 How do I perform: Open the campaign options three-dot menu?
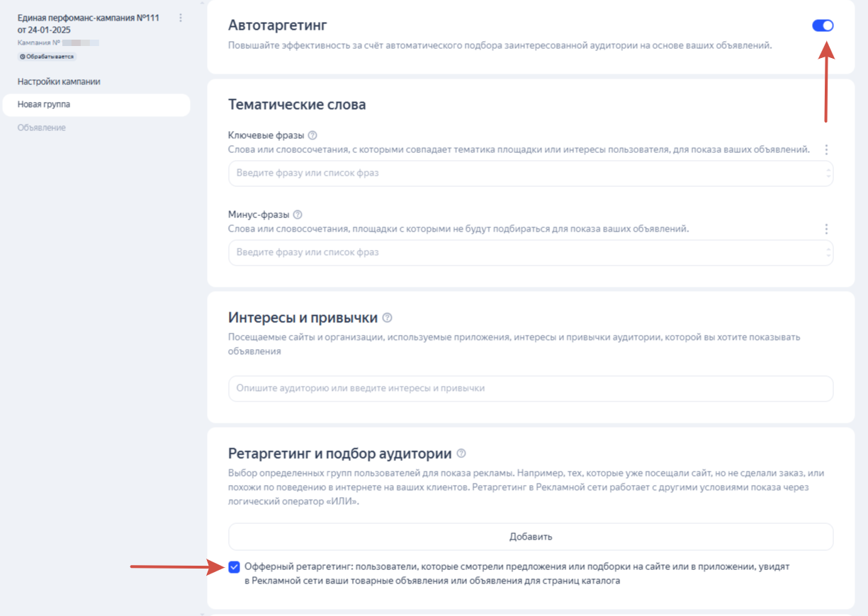[180, 18]
